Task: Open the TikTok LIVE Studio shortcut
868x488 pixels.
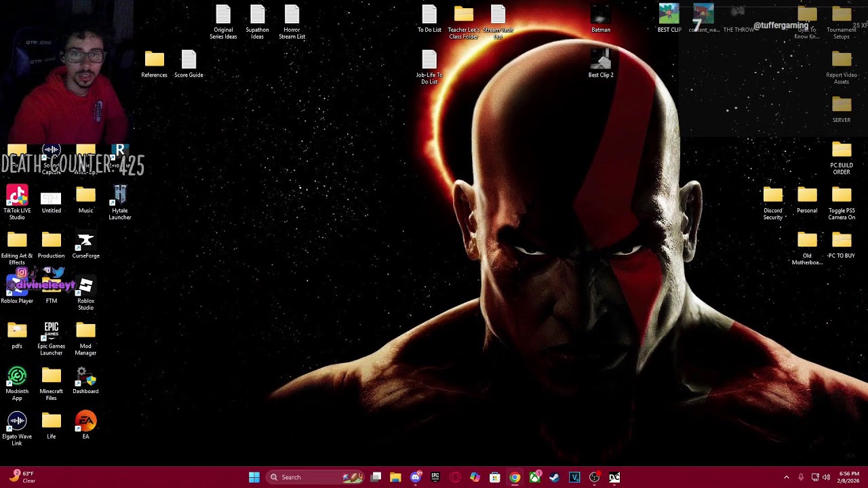Action: (17, 203)
